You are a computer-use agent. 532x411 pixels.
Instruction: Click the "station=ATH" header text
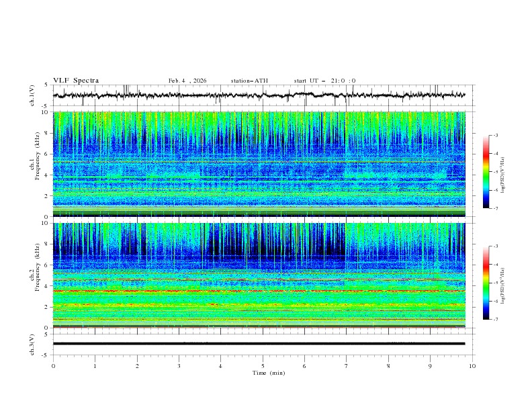click(x=249, y=81)
